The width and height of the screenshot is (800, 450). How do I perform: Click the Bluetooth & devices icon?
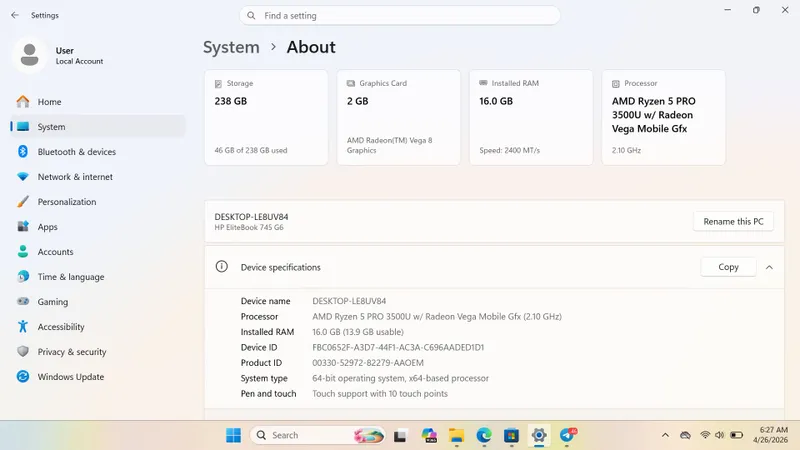click(23, 152)
